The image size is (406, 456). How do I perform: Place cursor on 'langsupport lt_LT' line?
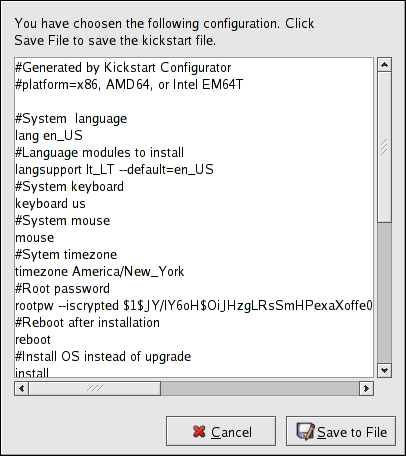coord(114,170)
